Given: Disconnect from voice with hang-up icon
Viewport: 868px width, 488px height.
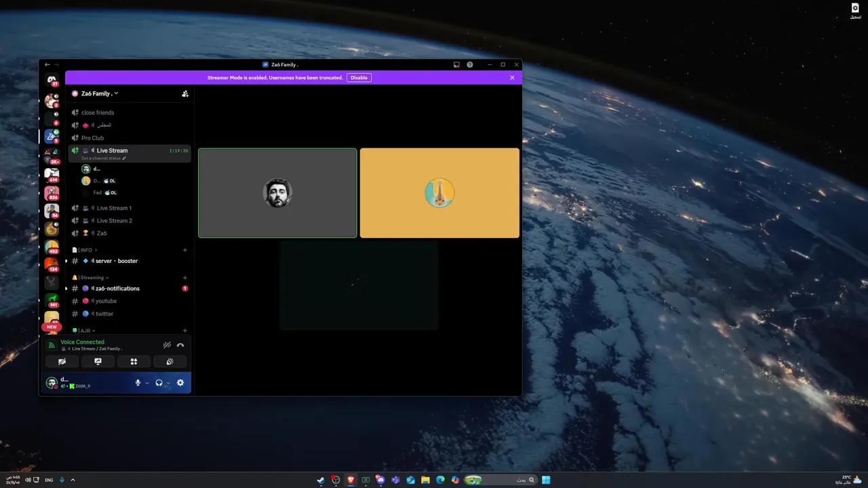Looking at the screenshot, I should tap(180, 345).
